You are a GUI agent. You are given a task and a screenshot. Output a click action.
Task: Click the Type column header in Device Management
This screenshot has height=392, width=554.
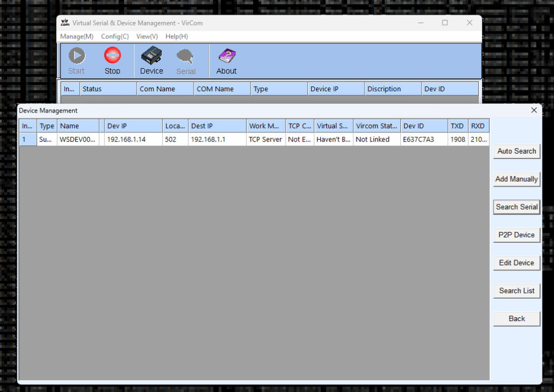coord(47,126)
